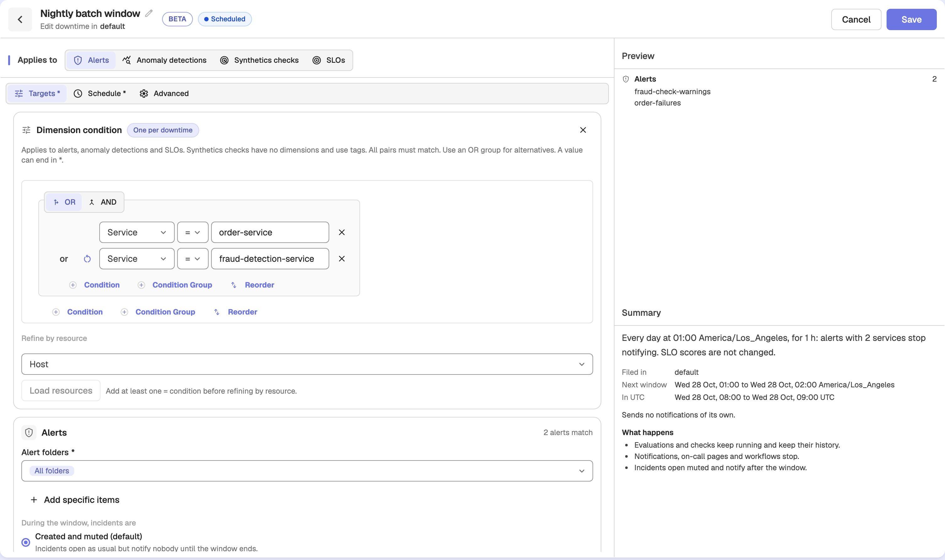Open the Service dropdown for order-service row
The height and width of the screenshot is (560, 945).
137,233
